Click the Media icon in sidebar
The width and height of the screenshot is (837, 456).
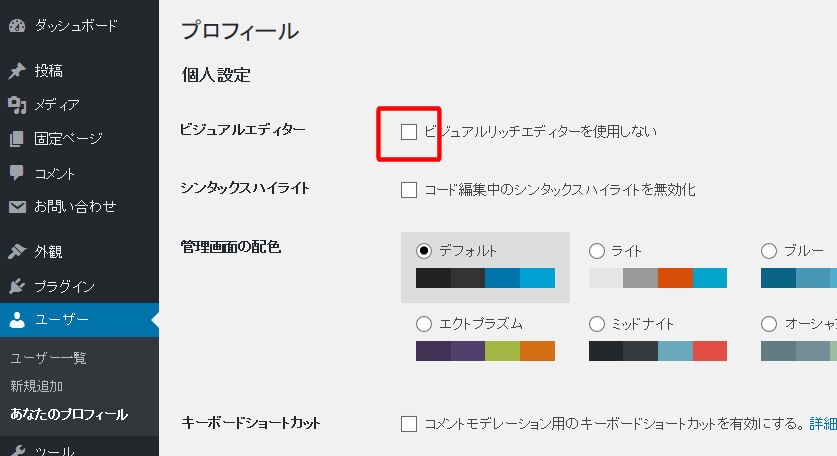pos(16,105)
